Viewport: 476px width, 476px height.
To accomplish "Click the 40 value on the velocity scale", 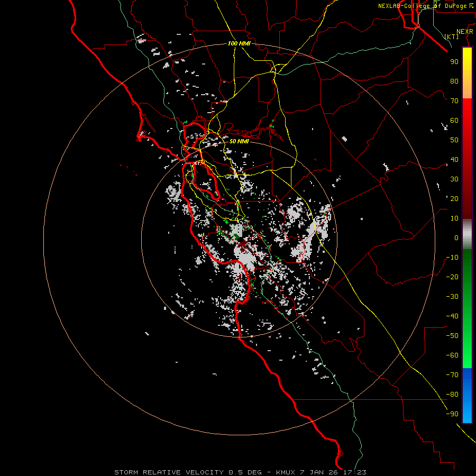I will click(454, 159).
